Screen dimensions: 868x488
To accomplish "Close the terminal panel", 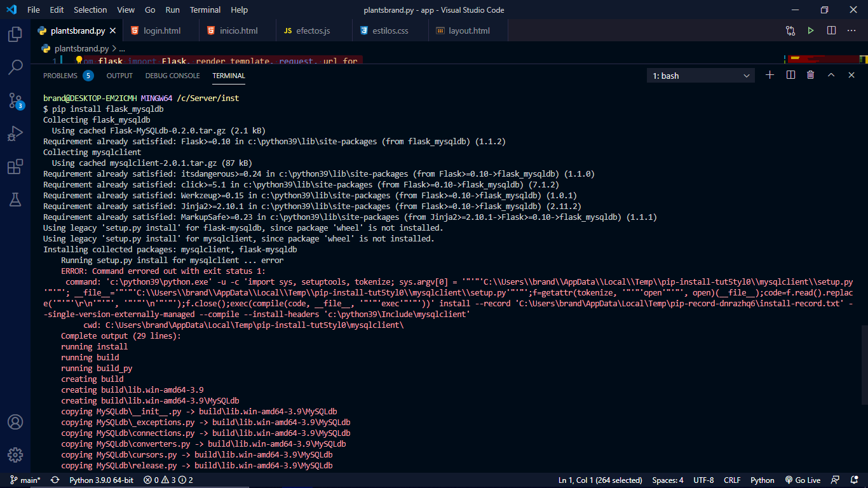I will tap(851, 75).
